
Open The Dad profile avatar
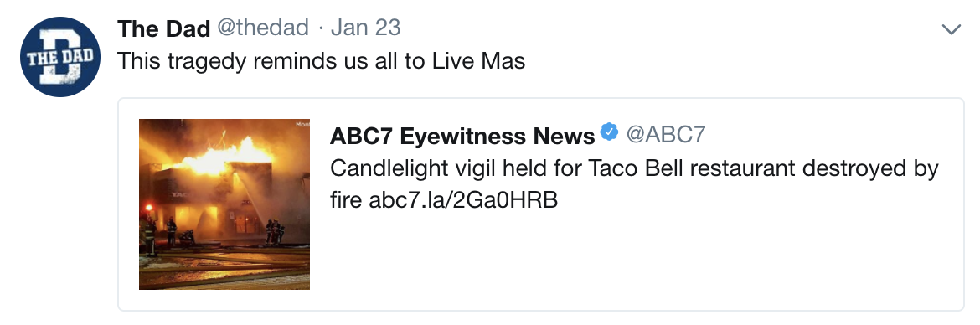[60, 57]
